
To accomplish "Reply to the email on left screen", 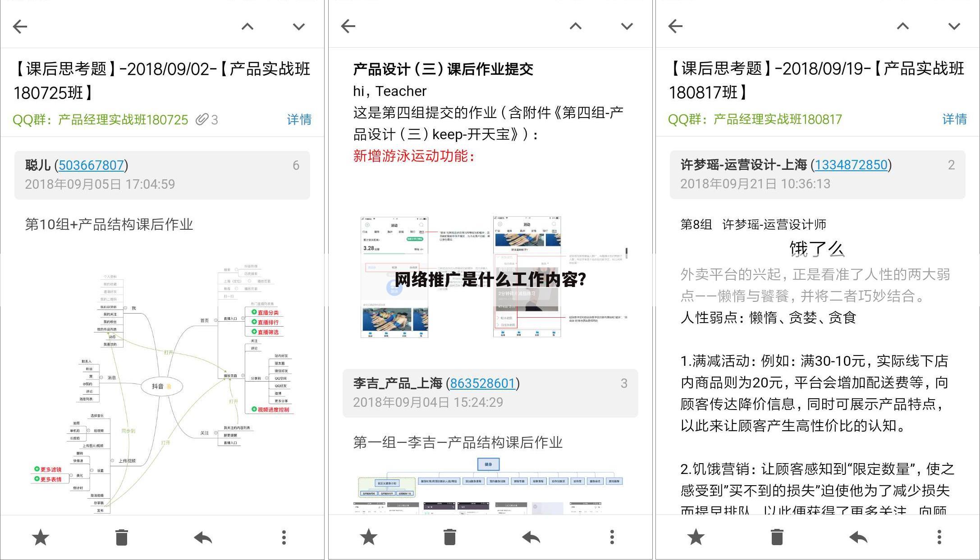I will click(x=203, y=537).
